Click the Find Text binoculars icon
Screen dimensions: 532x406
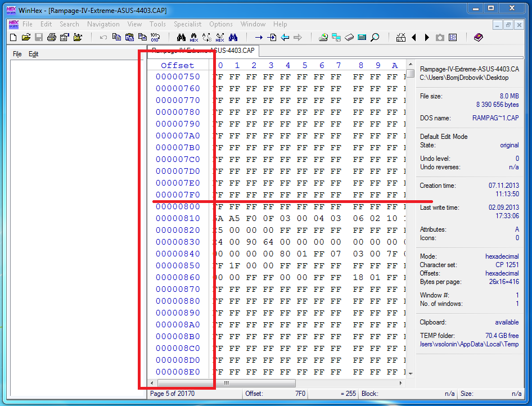[181, 37]
